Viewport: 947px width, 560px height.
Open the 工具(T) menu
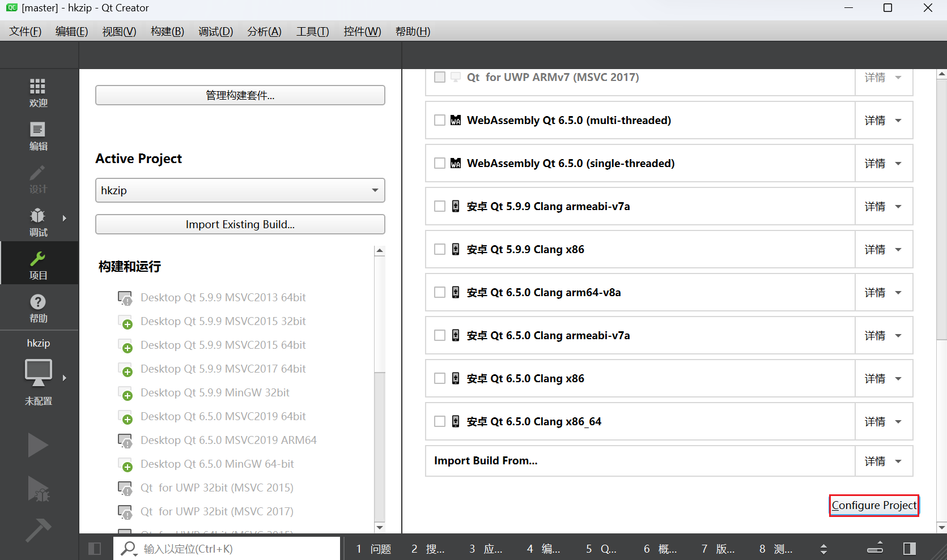[x=313, y=31]
